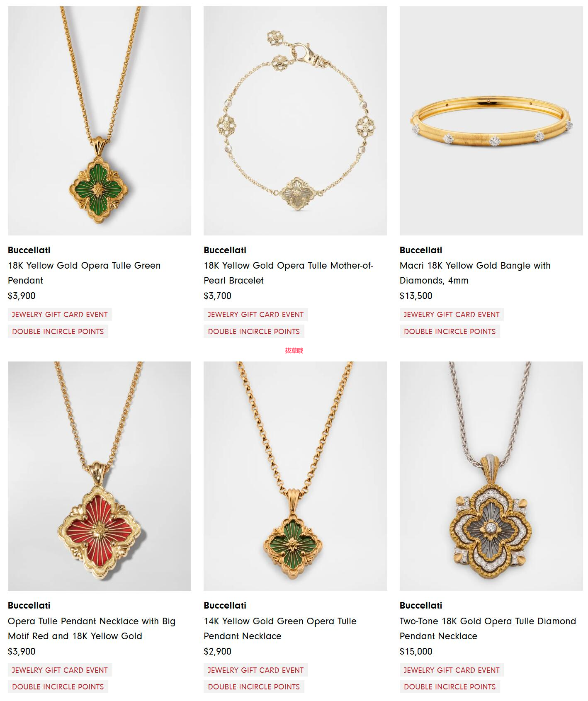Click Buccellati brand name above the bangle title
Image resolution: width=588 pixels, height=701 pixels.
point(421,250)
